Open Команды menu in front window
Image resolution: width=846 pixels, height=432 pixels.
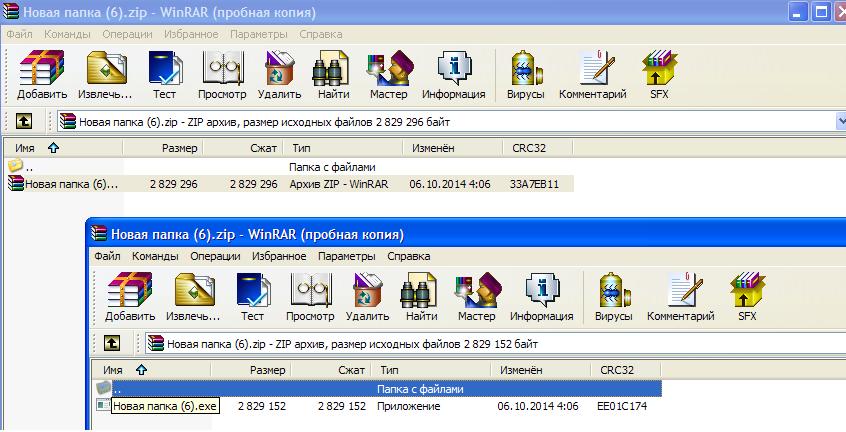coord(155,256)
